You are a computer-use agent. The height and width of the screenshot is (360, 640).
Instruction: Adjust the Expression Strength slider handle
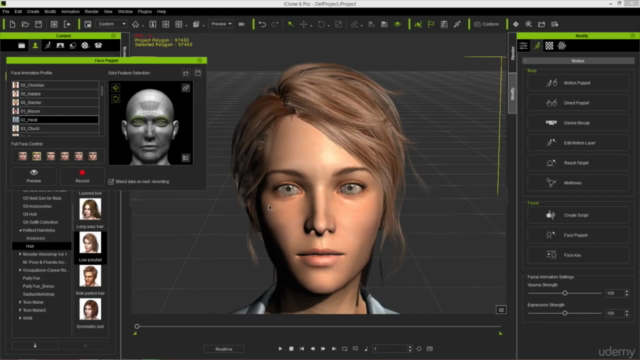point(565,313)
